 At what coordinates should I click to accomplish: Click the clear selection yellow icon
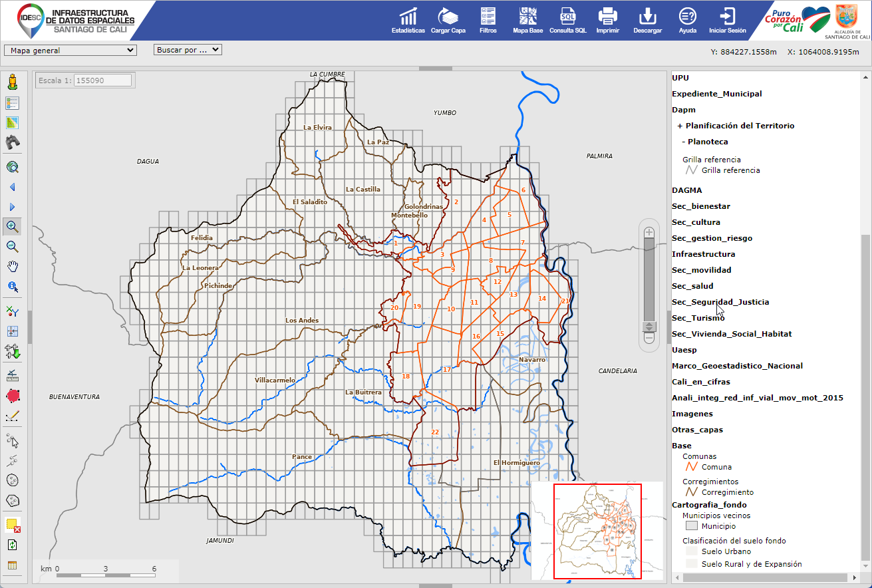coord(12,524)
